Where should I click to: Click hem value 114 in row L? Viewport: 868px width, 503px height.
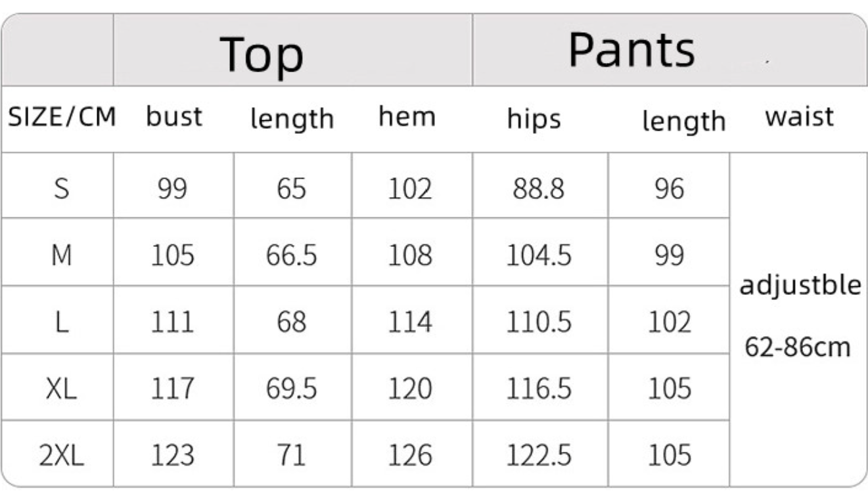[x=409, y=322]
